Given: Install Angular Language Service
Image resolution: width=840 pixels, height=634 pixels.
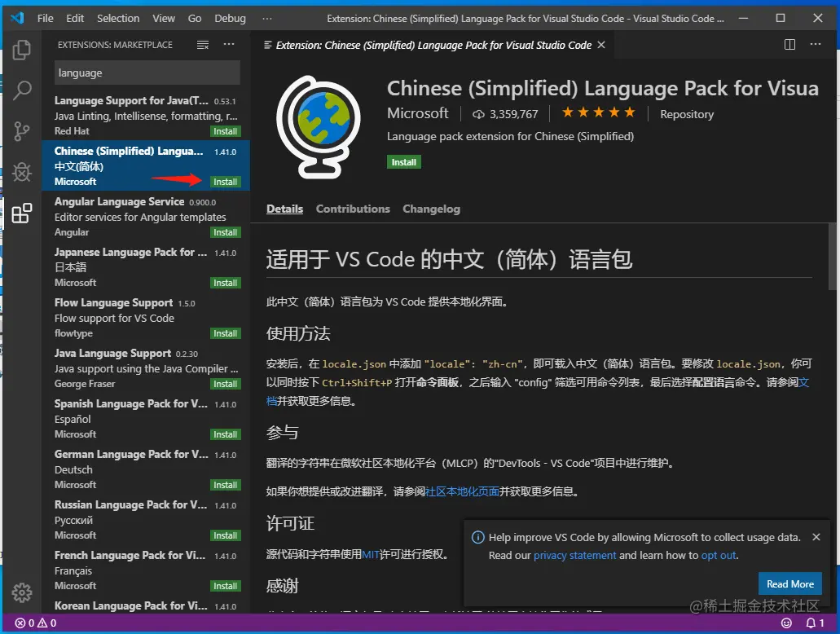Looking at the screenshot, I should [225, 232].
